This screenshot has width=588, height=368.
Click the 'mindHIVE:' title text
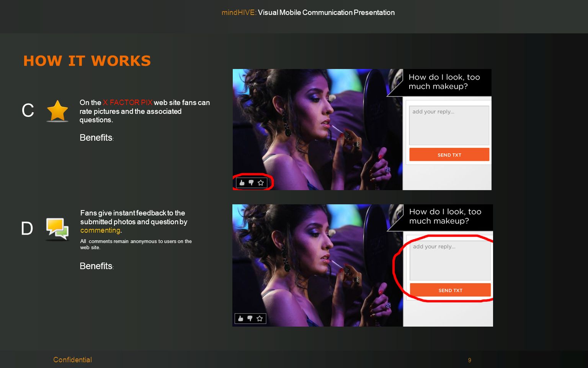pos(239,13)
